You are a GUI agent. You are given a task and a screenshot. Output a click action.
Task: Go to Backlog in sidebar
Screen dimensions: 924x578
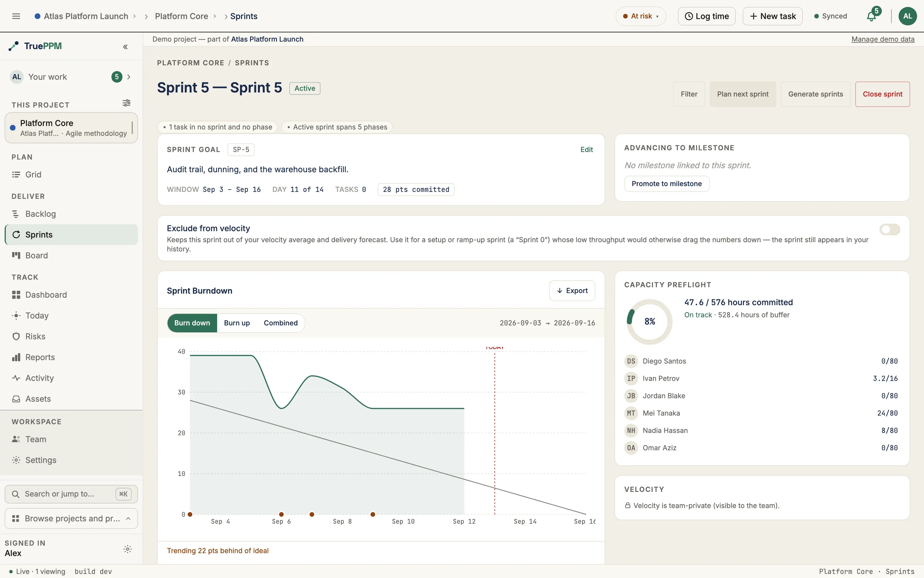(71, 214)
